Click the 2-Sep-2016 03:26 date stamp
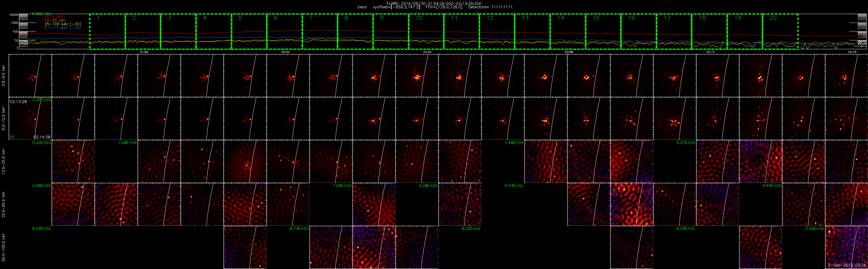This screenshot has height=269, width=868. click(x=847, y=265)
